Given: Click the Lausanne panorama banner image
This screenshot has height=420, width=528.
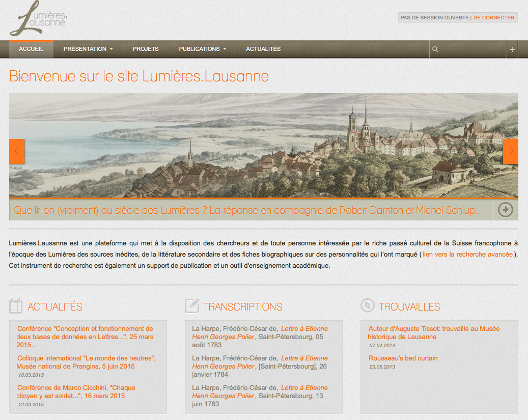Looking at the screenshot, I should 264,146.
